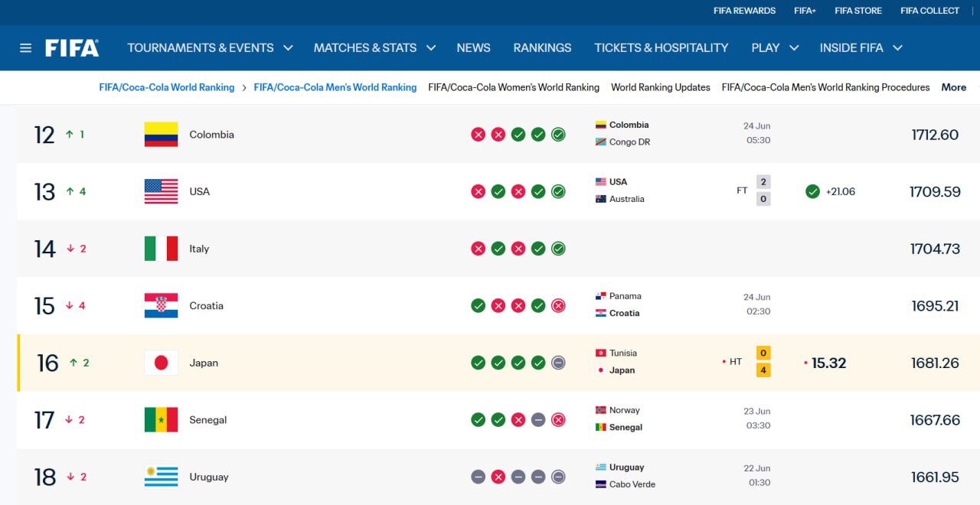Click the FIFA logo
Viewport: 980px width, 505px height.
click(x=72, y=48)
